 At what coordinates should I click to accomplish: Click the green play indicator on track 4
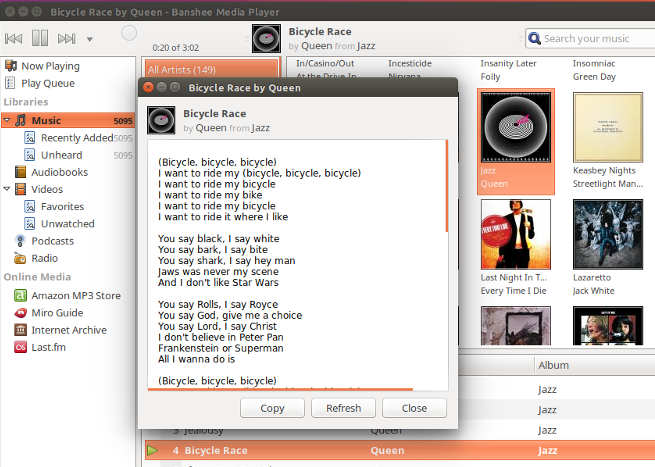pos(152,450)
